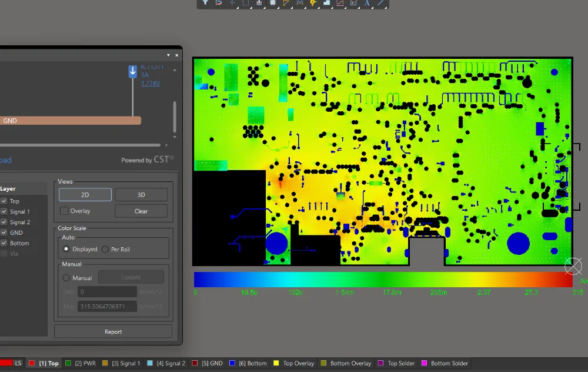Screen dimensions: 588x372
Task: Select the GND rail bar
Action: pos(70,121)
